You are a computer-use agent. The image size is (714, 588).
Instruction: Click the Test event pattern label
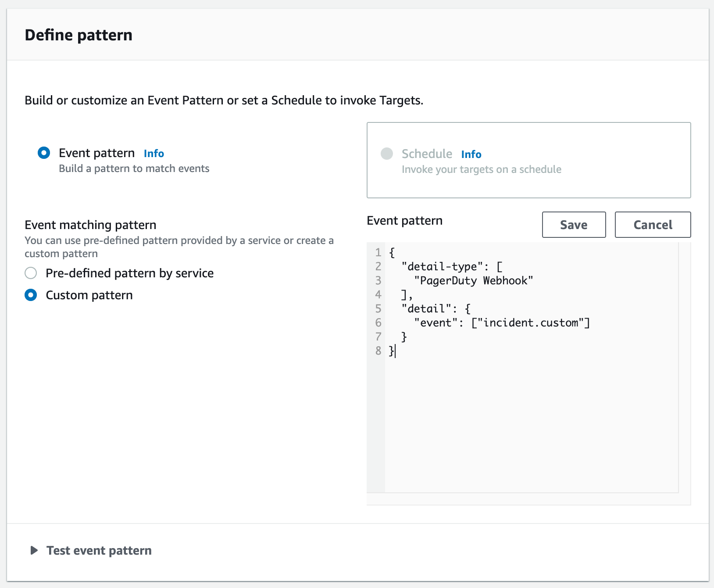click(99, 550)
